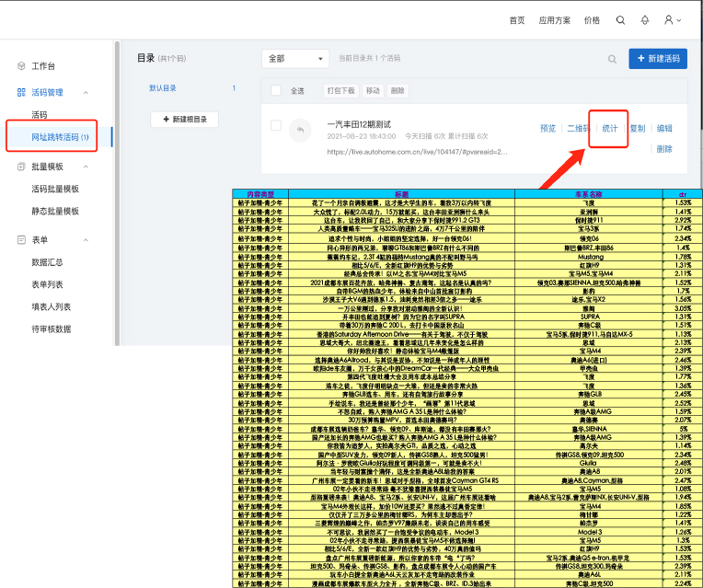Click the ctr cell showing 3.05%
The height and width of the screenshot is (588, 703).
coord(683,308)
